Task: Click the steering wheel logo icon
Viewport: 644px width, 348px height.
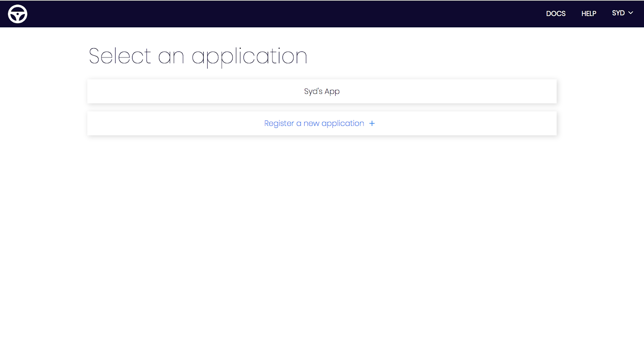Action: click(18, 14)
